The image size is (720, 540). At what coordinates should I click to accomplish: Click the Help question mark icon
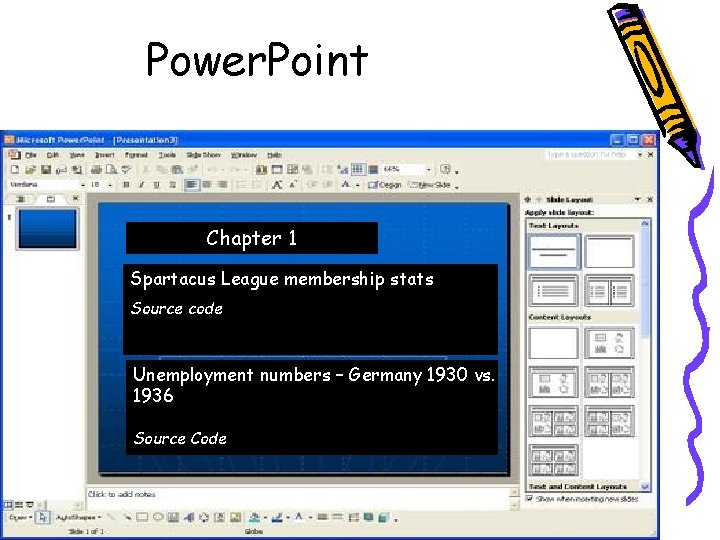[444, 169]
